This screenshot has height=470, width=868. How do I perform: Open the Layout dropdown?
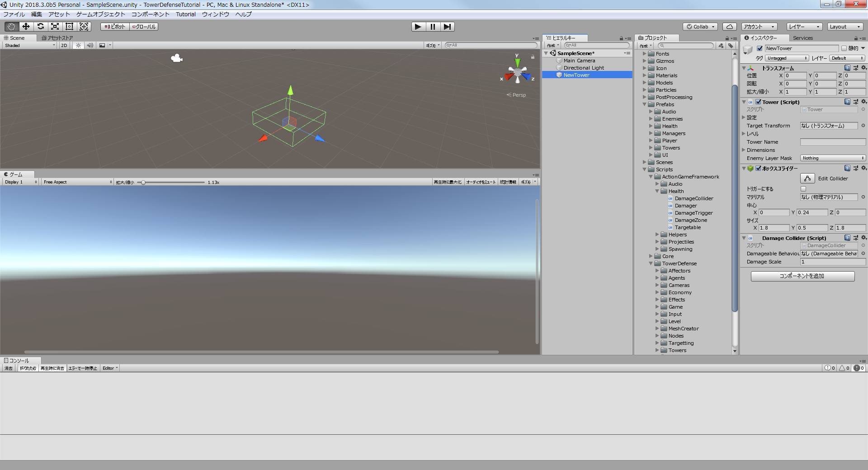[x=845, y=27]
